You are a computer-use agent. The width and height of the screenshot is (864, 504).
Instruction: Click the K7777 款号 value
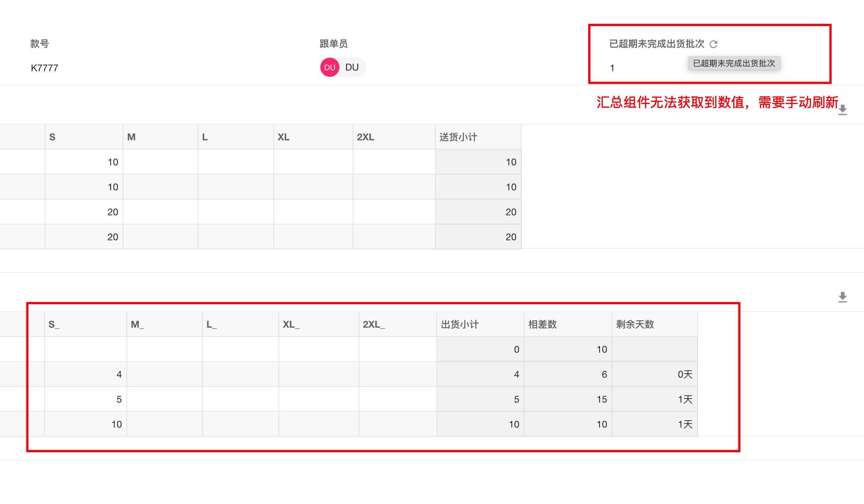click(x=44, y=68)
